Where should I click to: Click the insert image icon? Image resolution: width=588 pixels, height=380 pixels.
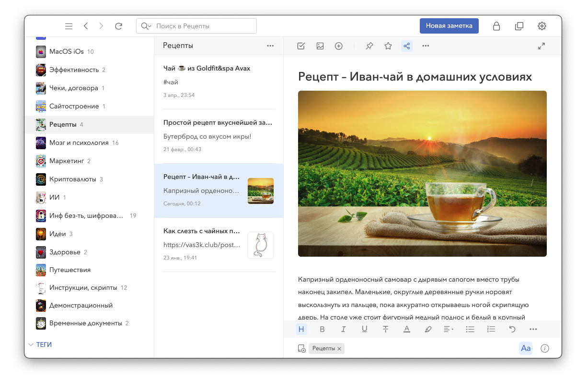click(x=320, y=46)
